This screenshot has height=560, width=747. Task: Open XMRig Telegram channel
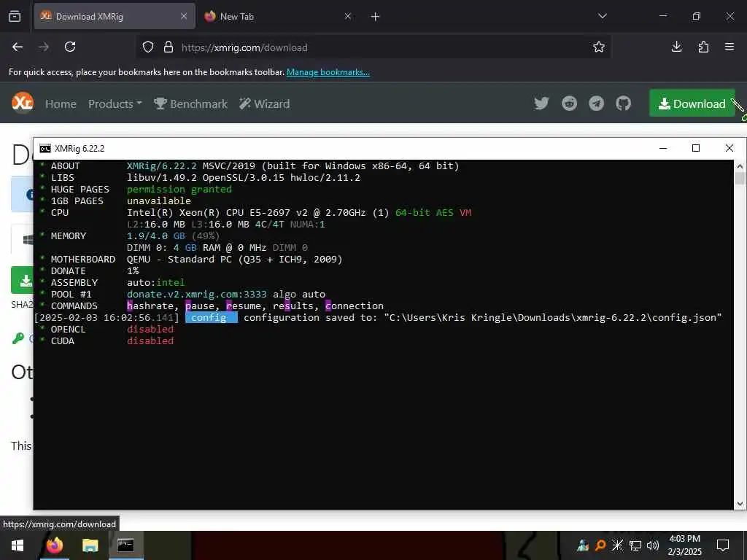596,104
